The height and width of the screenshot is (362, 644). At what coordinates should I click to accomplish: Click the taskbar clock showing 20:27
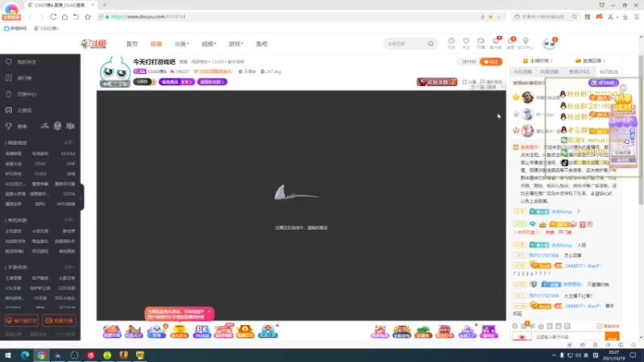click(x=613, y=355)
